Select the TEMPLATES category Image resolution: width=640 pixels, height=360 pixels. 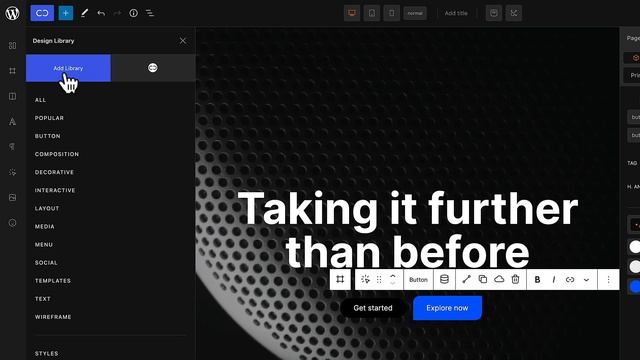click(x=53, y=281)
